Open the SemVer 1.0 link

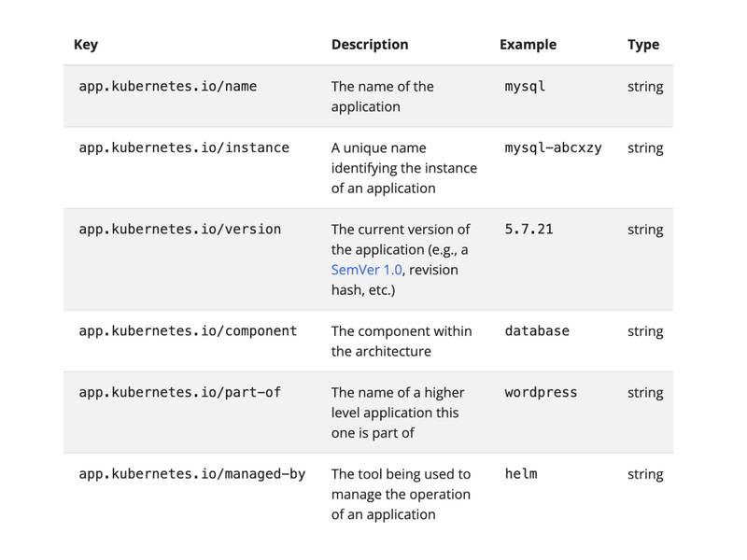coord(367,270)
